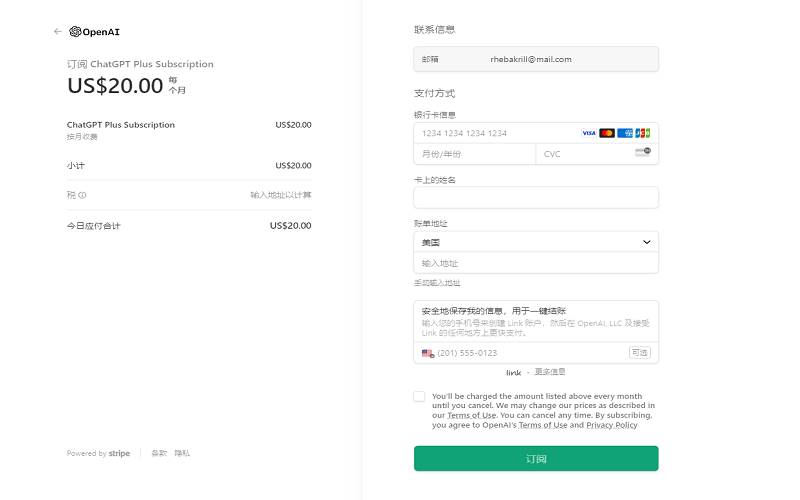Click the 可选 optional badge
The image size is (800, 500).
tap(639, 353)
